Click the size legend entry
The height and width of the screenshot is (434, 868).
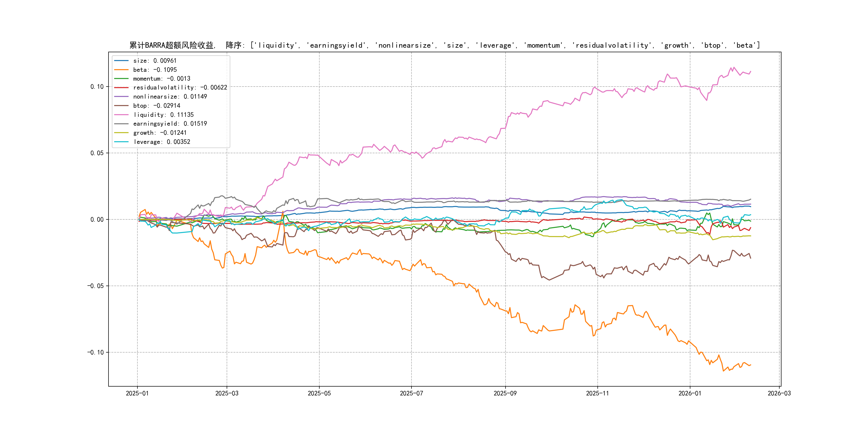155,61
